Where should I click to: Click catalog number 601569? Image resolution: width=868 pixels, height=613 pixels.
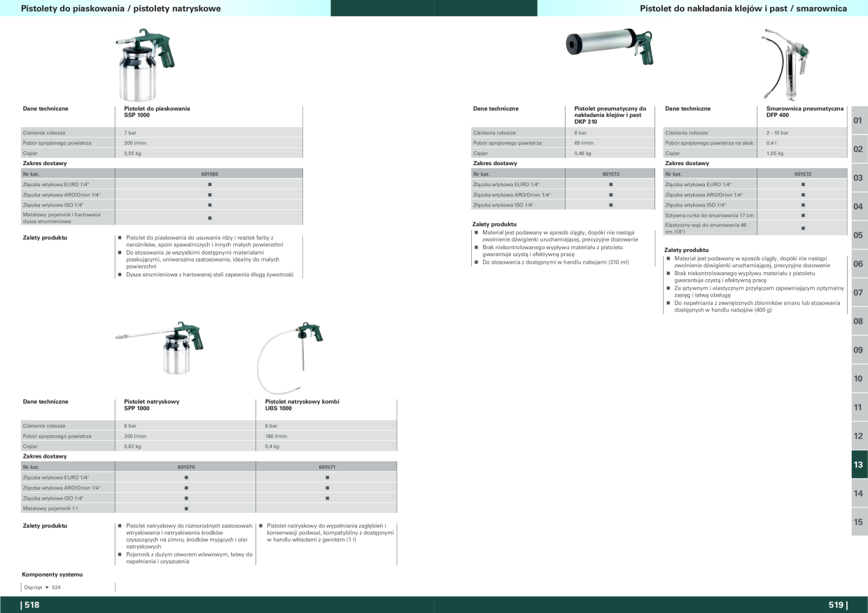[209, 174]
